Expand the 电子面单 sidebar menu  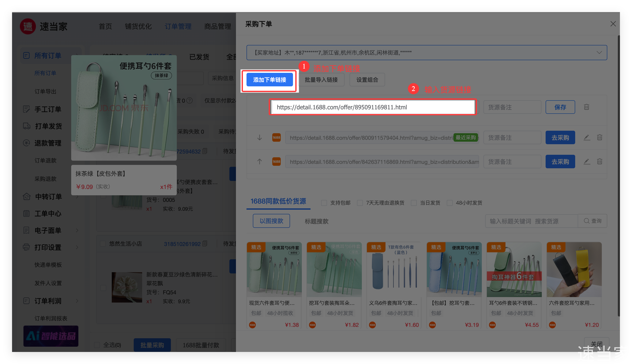pos(48,230)
